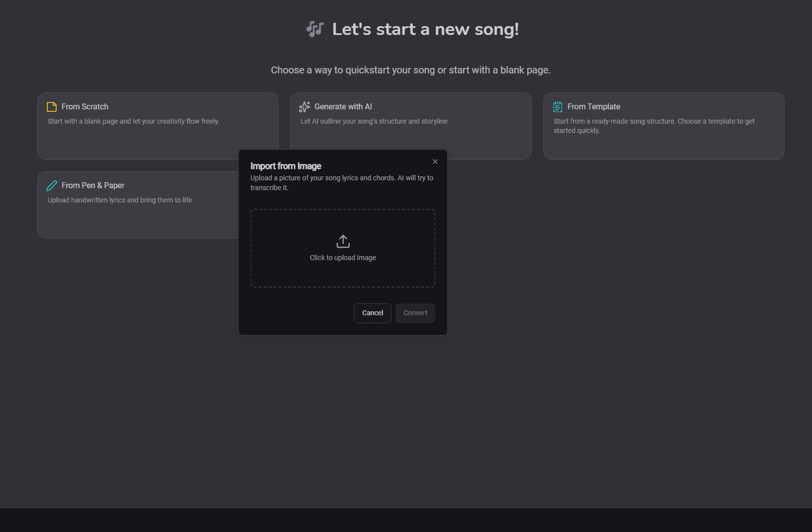The height and width of the screenshot is (532, 812).
Task: Cancel the image import
Action: pos(372,313)
